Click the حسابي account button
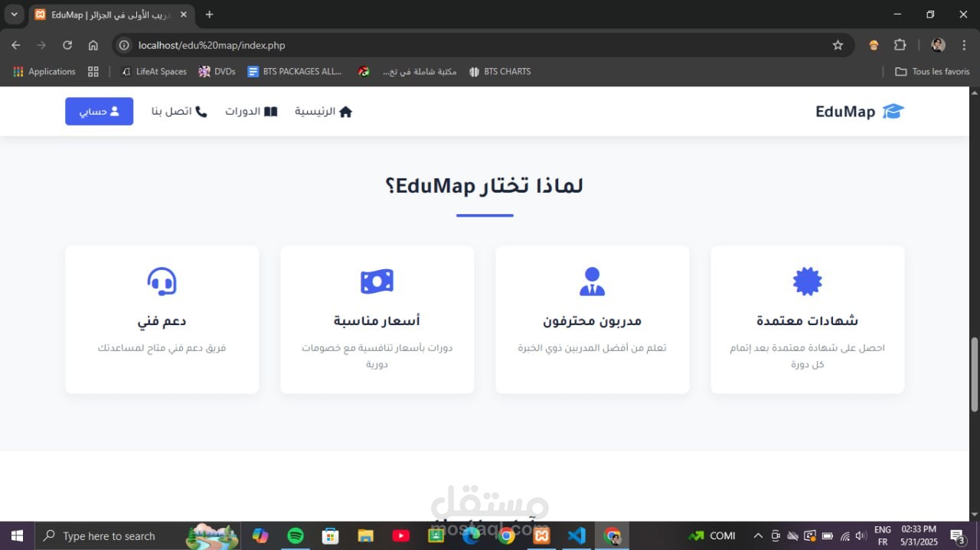 (x=100, y=112)
